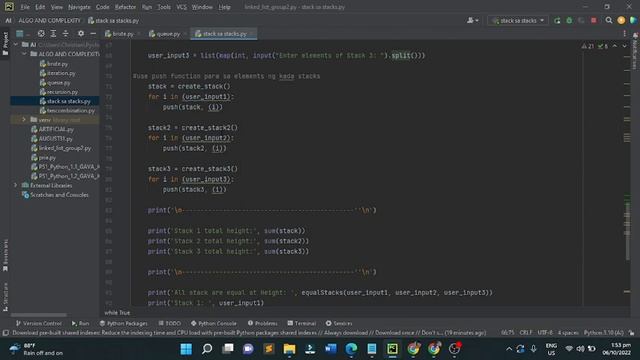640x360 pixels.
Task: Click the project view selector icon
Action: click(20, 33)
